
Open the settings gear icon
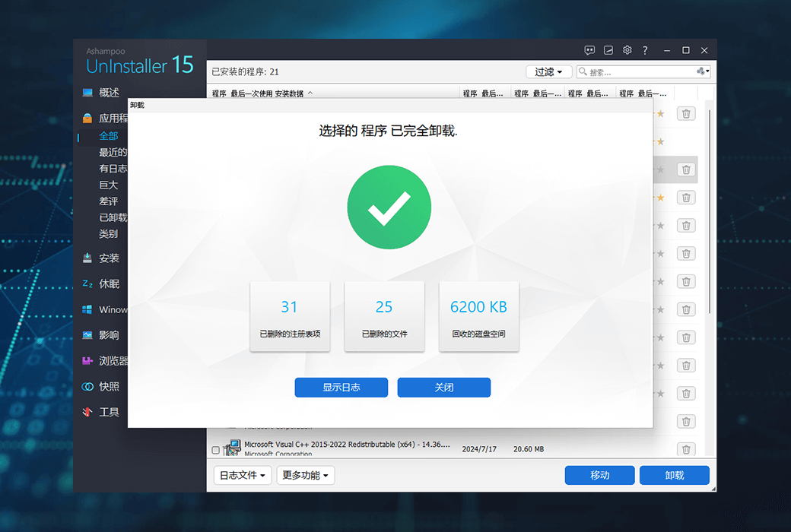coord(627,49)
